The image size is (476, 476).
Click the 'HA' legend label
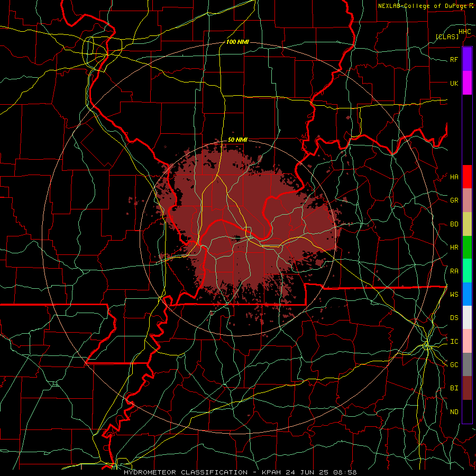click(454, 177)
